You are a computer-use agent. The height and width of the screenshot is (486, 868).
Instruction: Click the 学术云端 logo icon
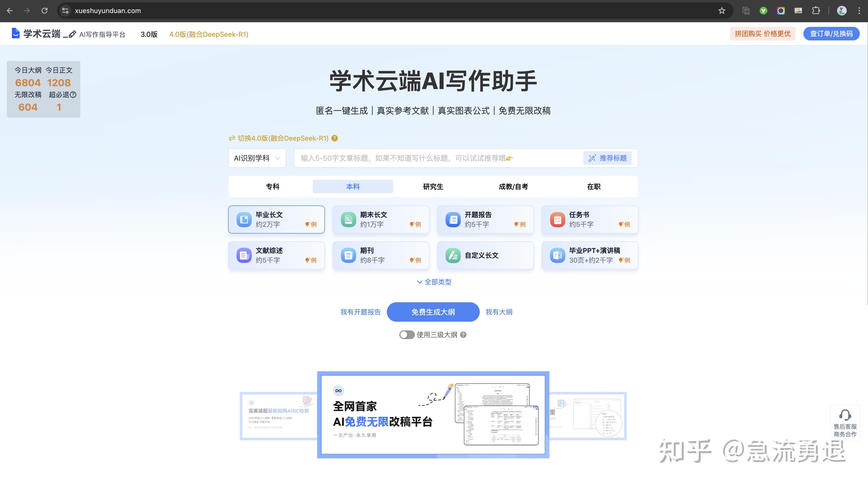tap(15, 33)
